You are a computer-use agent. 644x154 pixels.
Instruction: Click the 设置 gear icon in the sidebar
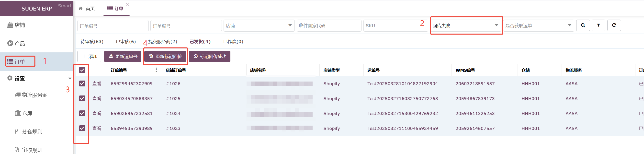click(10, 78)
